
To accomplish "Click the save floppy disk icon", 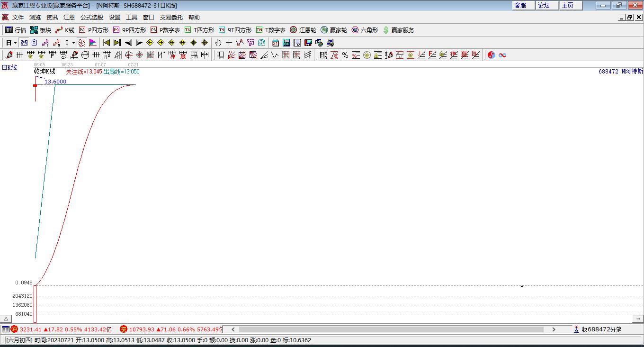I will (x=308, y=43).
